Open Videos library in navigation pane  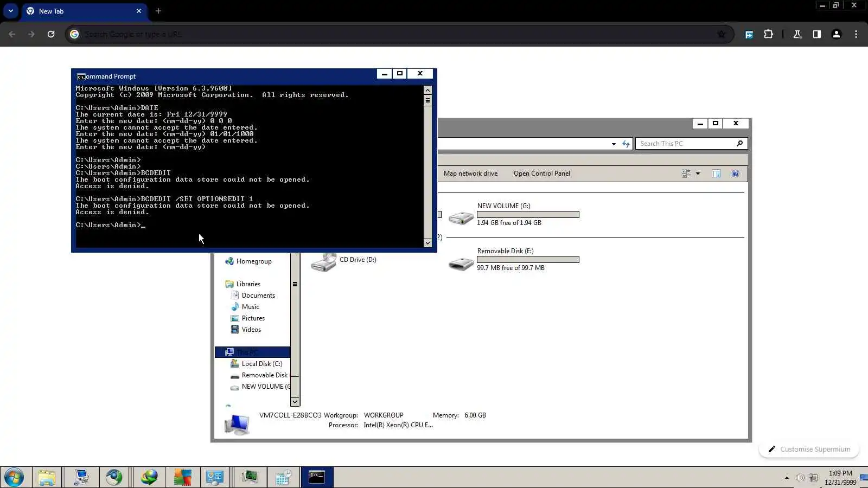click(246, 330)
